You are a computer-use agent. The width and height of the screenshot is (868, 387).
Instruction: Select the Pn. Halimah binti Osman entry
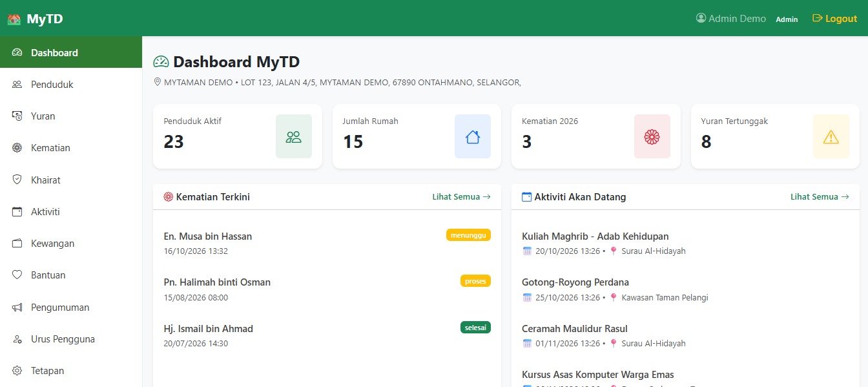217,282
